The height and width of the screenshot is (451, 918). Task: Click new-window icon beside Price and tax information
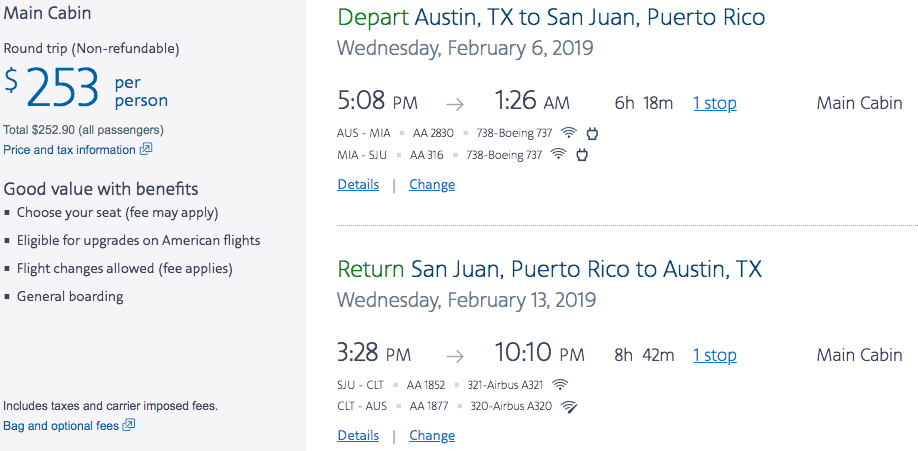click(x=146, y=150)
